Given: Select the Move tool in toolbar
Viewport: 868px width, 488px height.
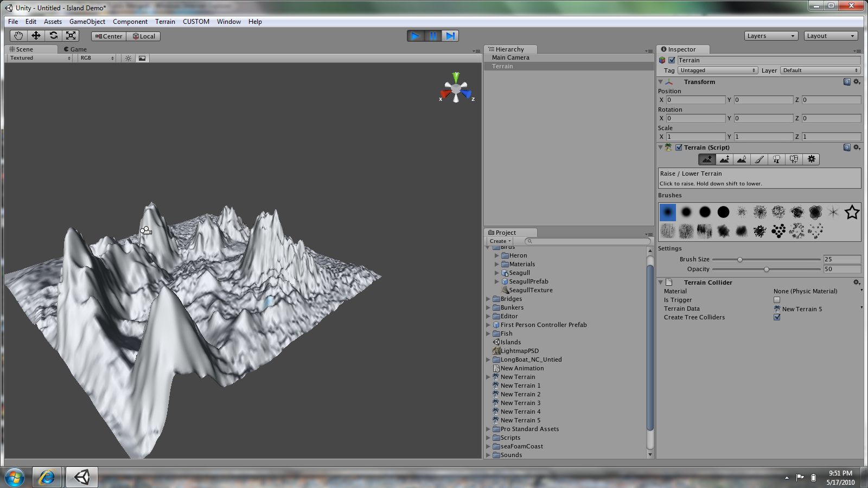Looking at the screenshot, I should (x=36, y=36).
